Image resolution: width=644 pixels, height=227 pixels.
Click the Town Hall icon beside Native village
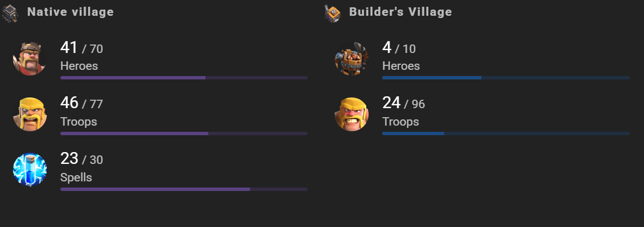[10, 12]
